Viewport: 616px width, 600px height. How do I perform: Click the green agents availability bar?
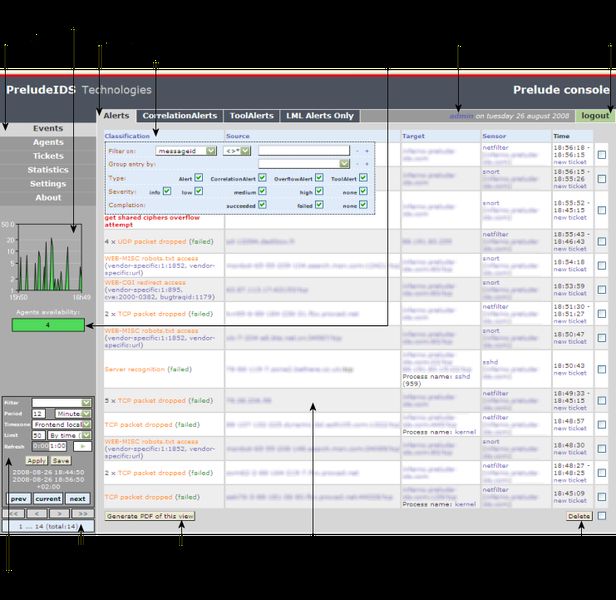[48, 325]
